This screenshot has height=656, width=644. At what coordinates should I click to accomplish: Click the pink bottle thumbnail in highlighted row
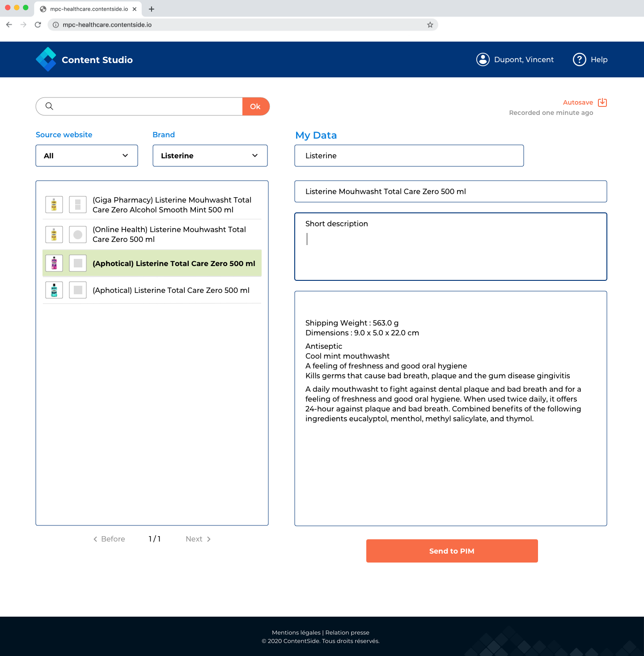pos(54,263)
